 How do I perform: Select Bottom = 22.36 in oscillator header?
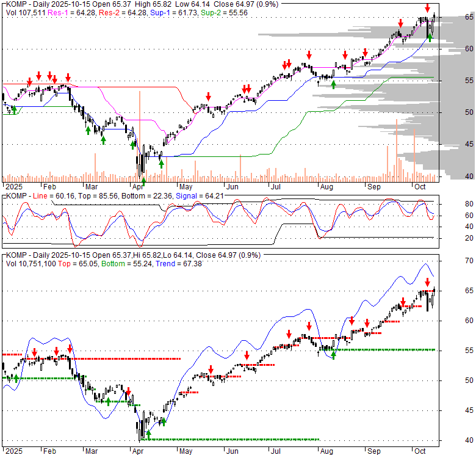[146, 196]
